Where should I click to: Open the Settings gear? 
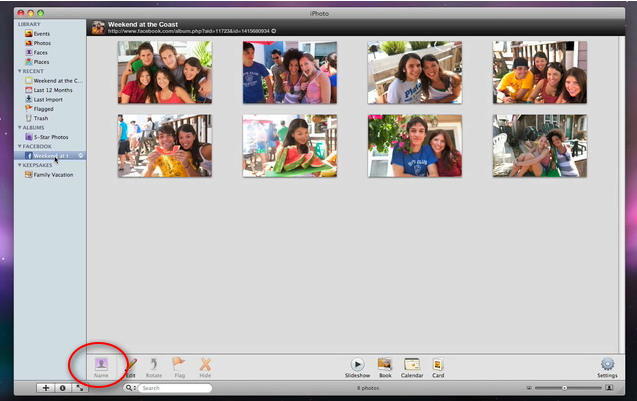tap(607, 368)
